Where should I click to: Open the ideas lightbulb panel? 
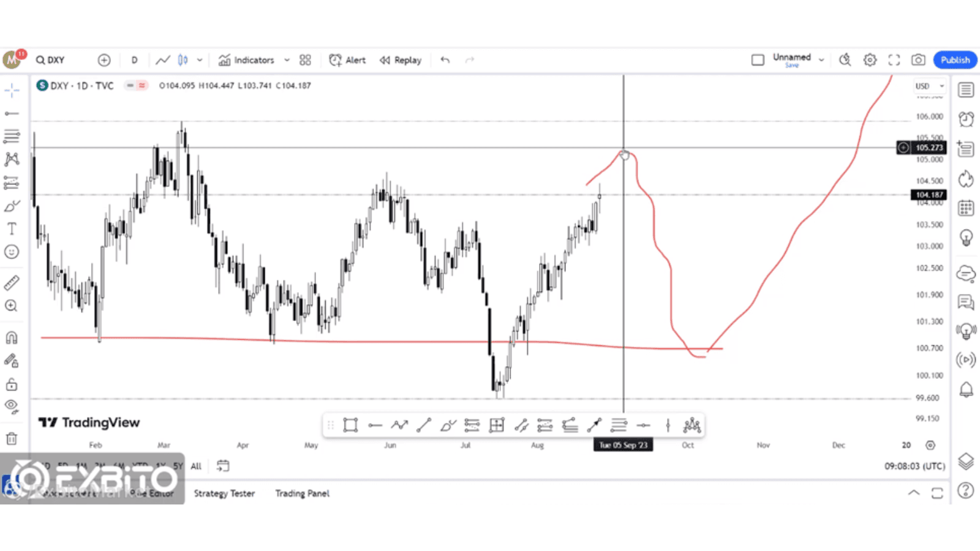(966, 238)
